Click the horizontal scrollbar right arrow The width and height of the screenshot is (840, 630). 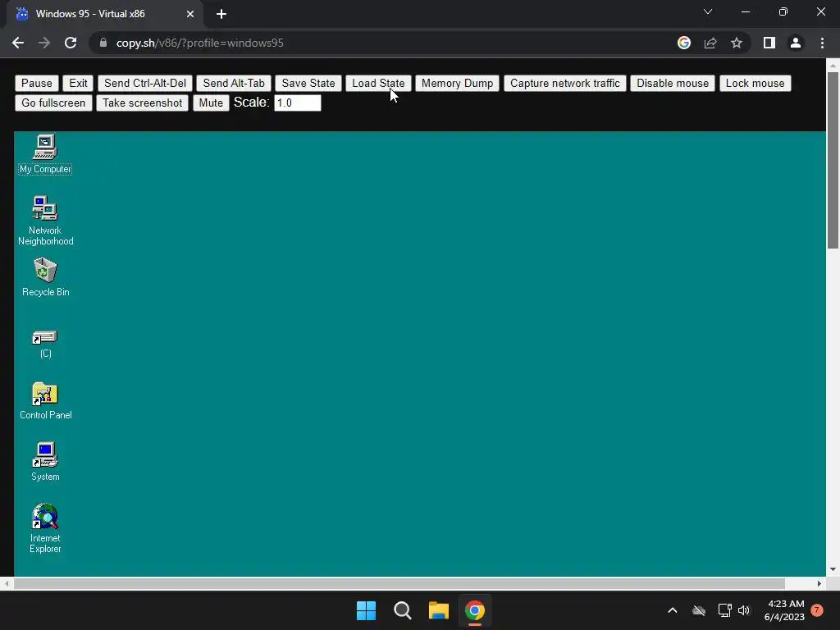pos(819,583)
